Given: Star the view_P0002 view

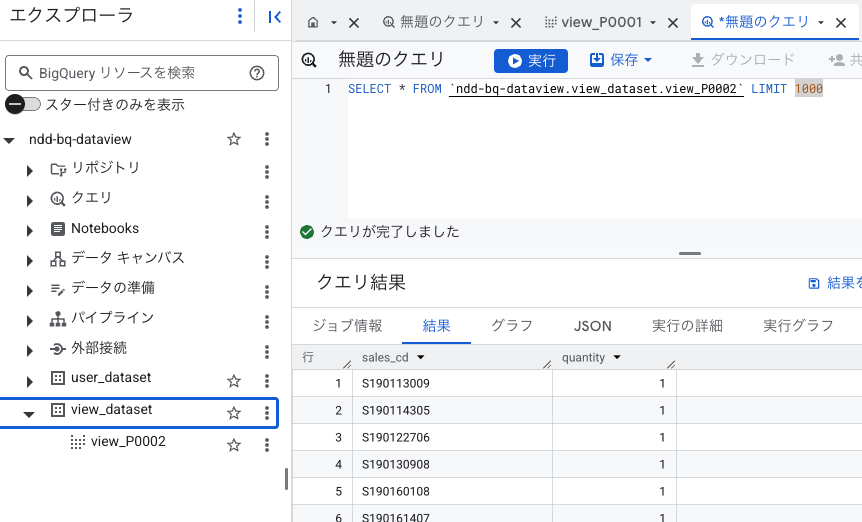Looking at the screenshot, I should point(234,445).
